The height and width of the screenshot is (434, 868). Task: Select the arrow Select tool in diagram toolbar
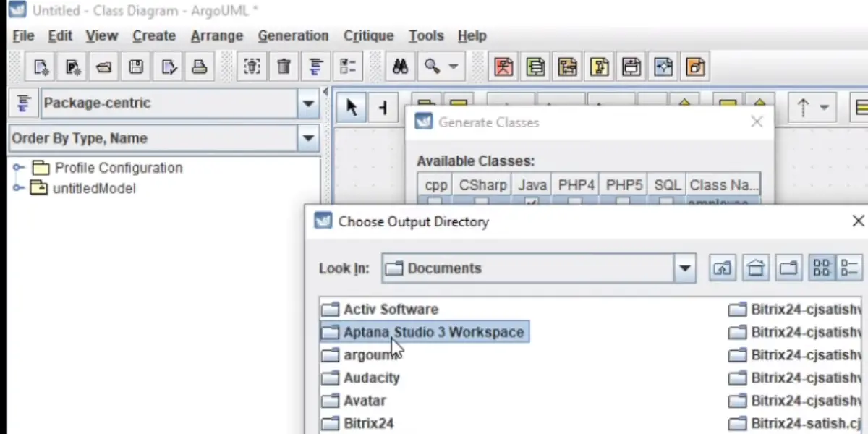(352, 108)
